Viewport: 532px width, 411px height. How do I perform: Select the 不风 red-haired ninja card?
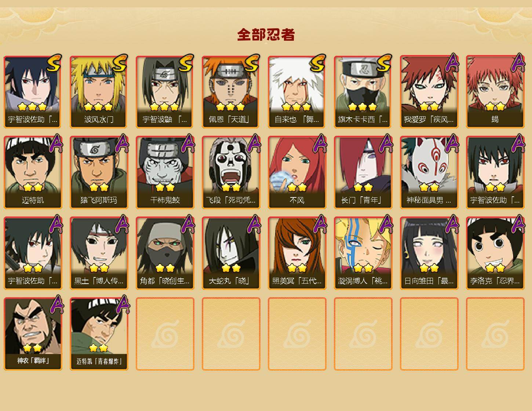point(297,172)
